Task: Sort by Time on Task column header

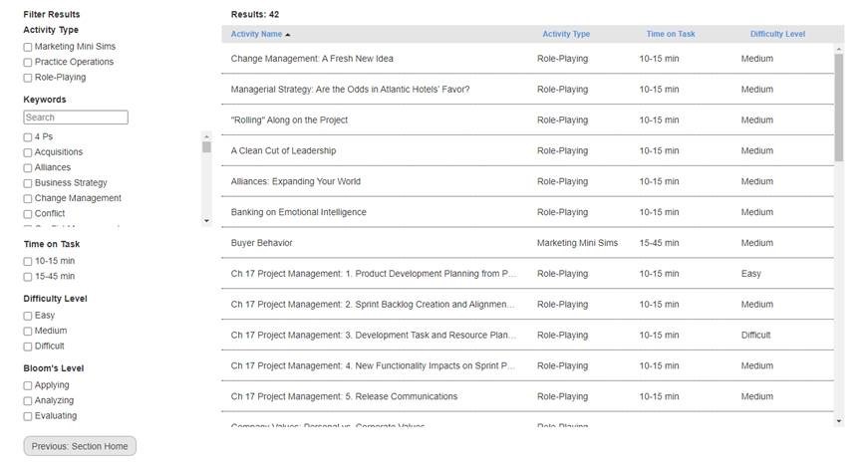Action: click(x=671, y=34)
